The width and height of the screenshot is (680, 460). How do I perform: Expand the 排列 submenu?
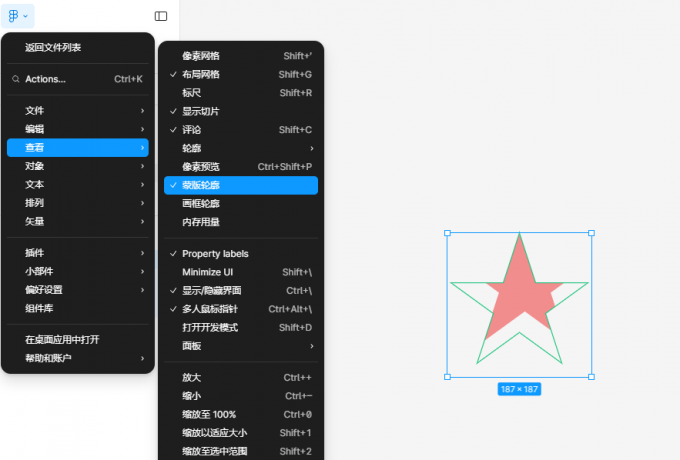tap(78, 203)
